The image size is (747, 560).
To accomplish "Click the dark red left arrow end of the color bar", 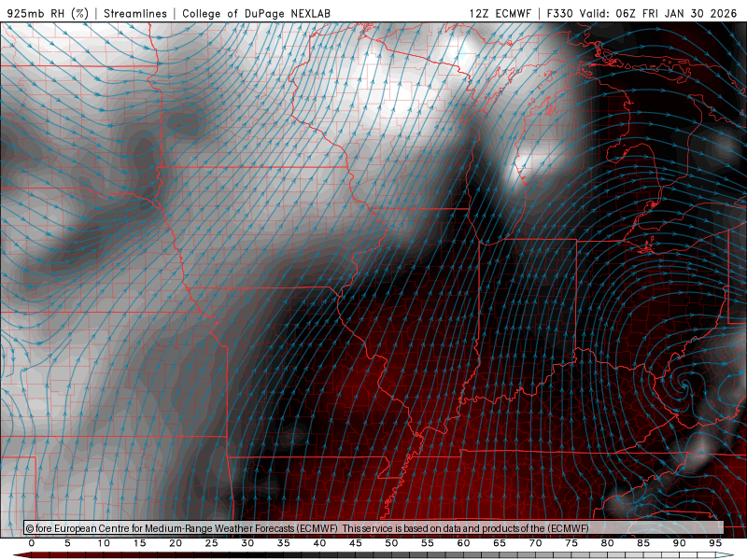I will point(21,555).
